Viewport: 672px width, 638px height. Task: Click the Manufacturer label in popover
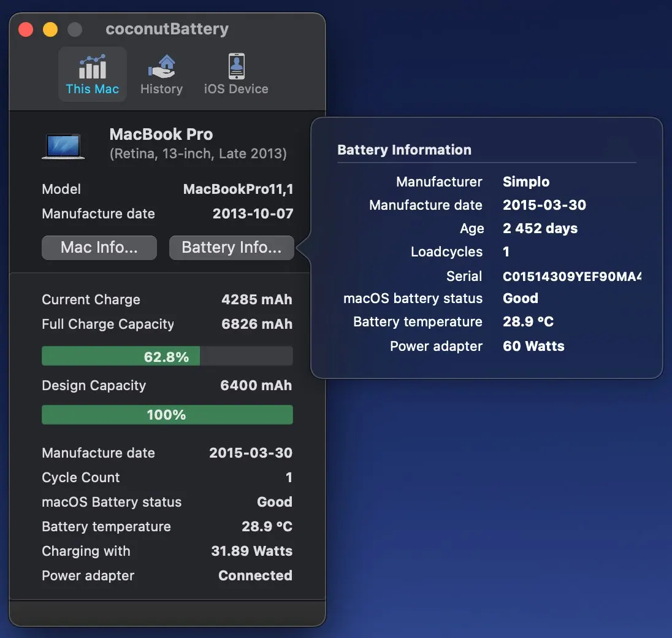[x=439, y=182]
